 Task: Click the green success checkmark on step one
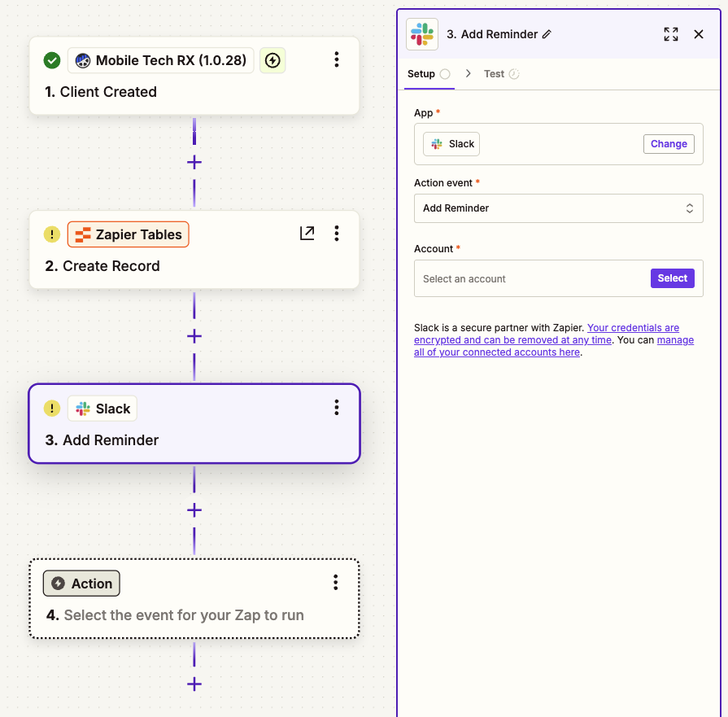51,59
